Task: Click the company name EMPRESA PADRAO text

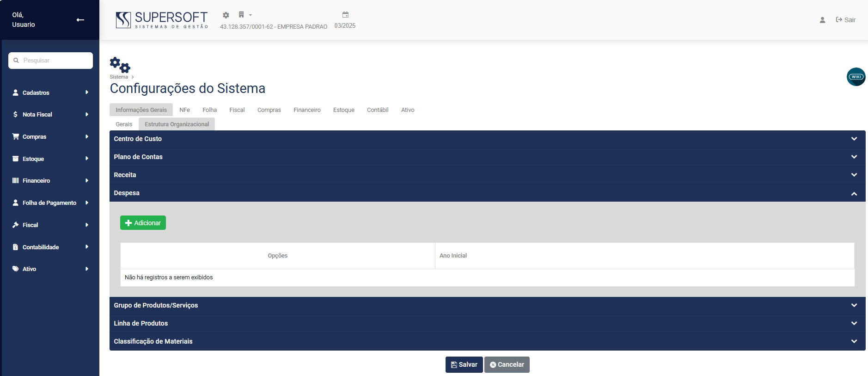Action: click(302, 27)
